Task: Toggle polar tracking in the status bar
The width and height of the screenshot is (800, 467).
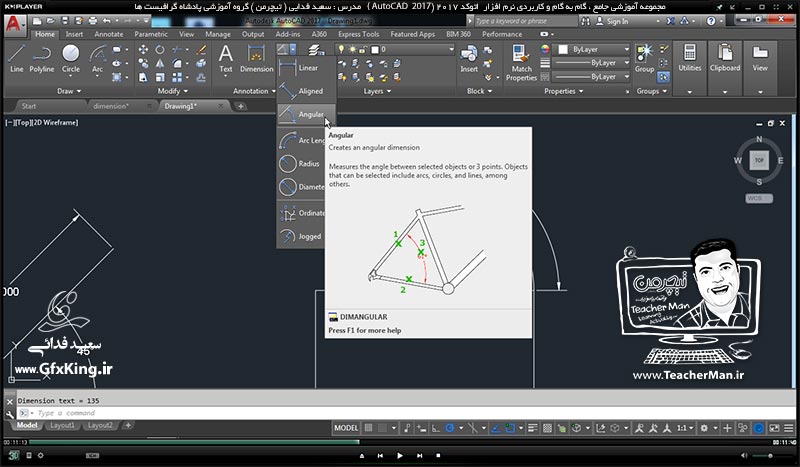Action: (x=449, y=428)
